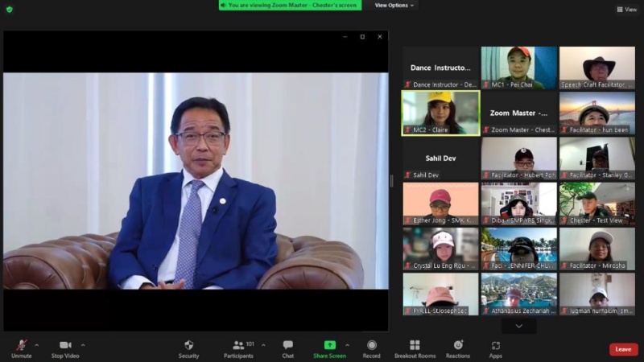Select Facilitator - Stanley tile
Viewport: 644px width, 362px height.
(x=597, y=158)
